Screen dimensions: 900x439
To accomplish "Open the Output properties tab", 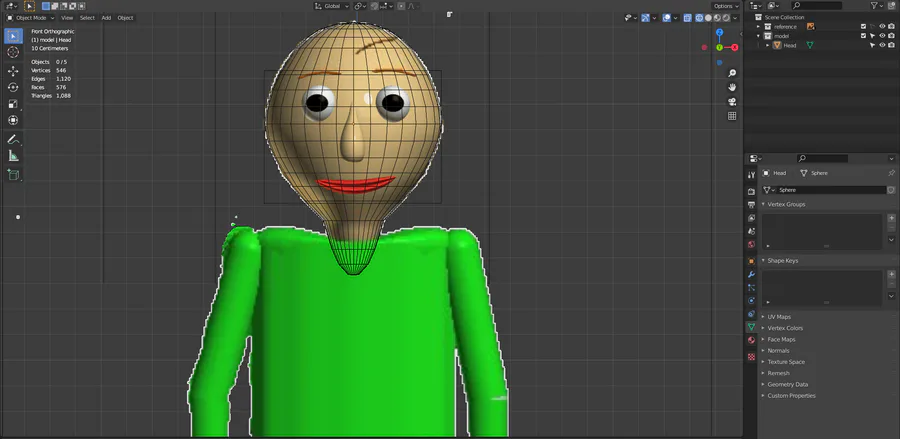I will (751, 204).
